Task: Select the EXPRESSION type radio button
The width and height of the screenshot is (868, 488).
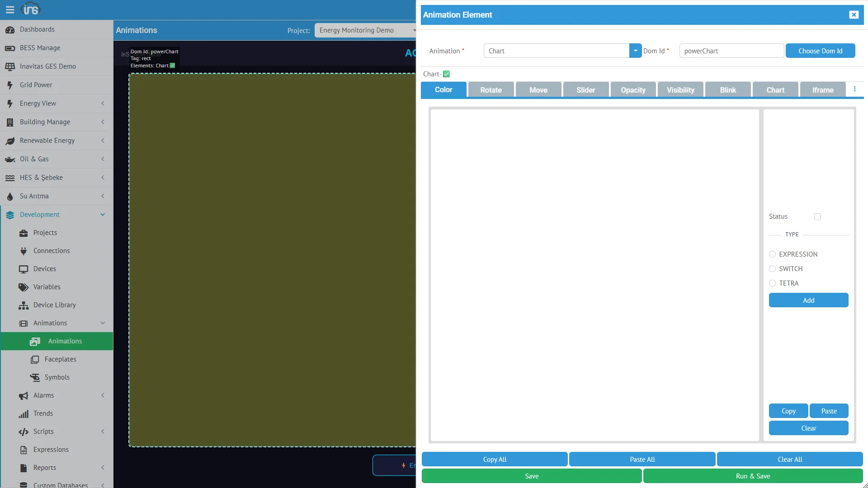Action: (x=772, y=254)
